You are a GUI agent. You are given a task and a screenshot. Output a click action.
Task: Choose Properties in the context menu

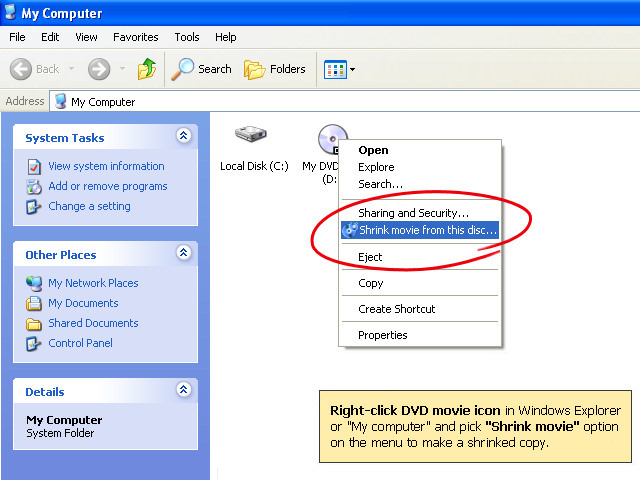click(420, 335)
